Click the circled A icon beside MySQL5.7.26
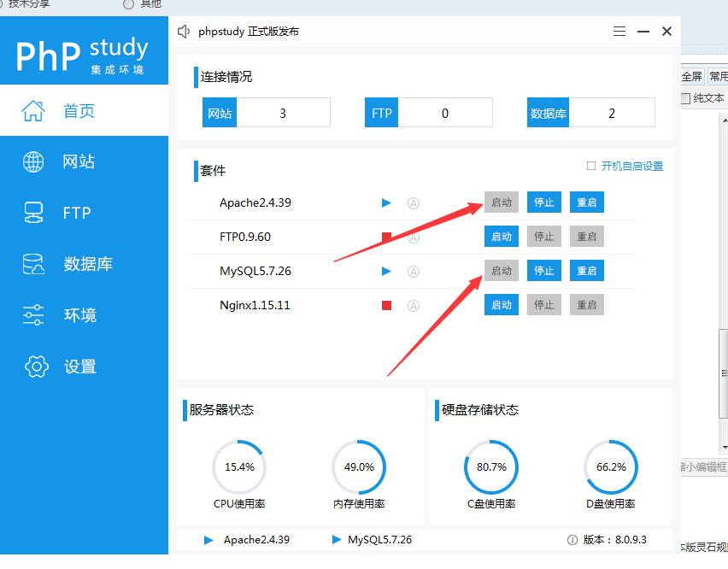Image resolution: width=728 pixels, height=569 pixels. [x=414, y=271]
